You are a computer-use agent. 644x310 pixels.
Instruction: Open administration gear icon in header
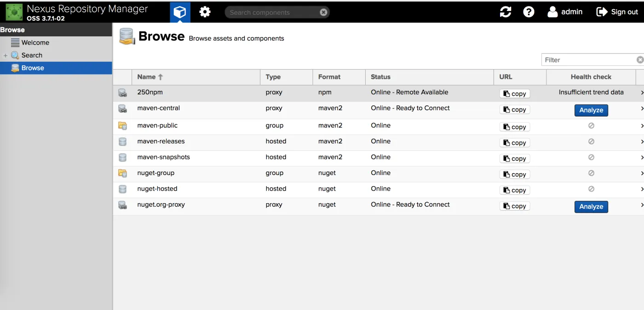[x=205, y=12]
